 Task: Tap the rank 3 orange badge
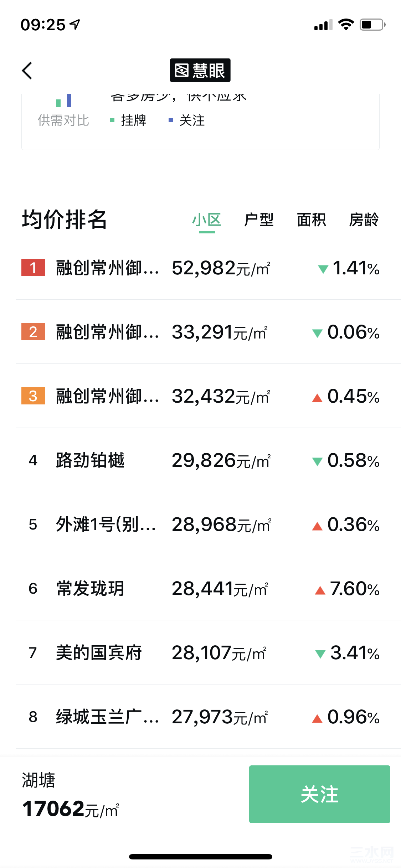coord(33,396)
